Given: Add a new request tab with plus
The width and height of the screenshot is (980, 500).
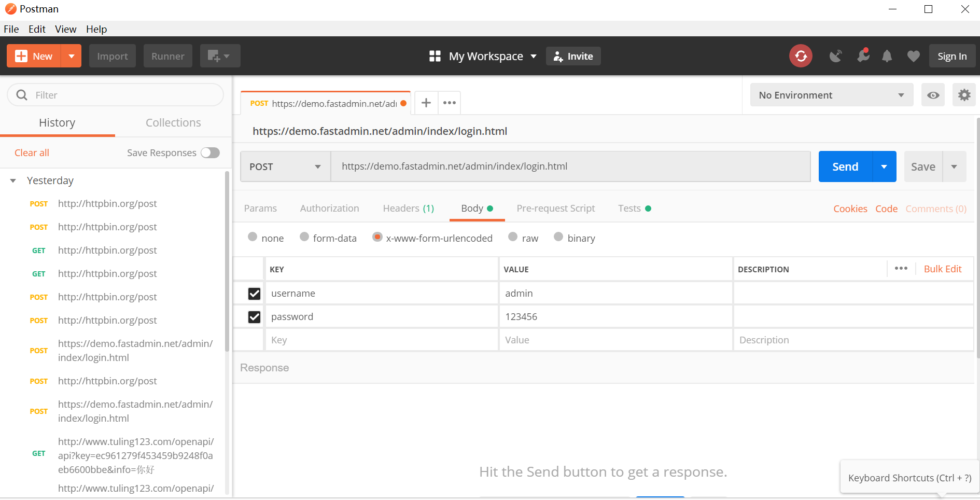Looking at the screenshot, I should coord(426,103).
